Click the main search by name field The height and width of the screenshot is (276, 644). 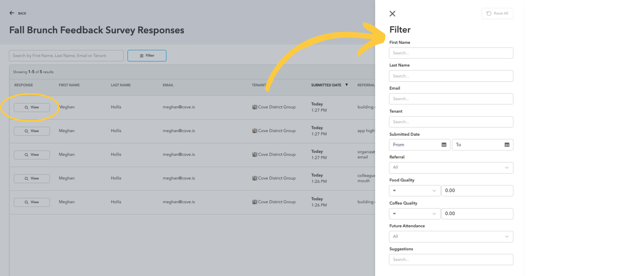coord(66,56)
